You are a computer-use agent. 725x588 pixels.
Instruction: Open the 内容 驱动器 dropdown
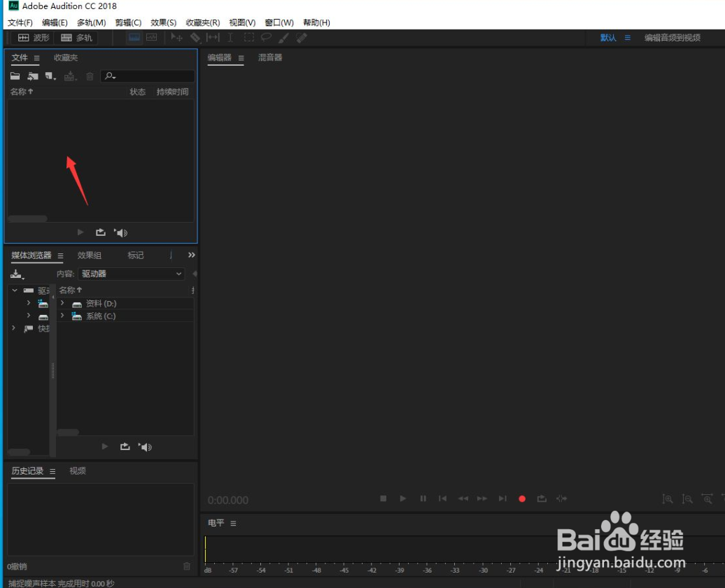coord(132,274)
